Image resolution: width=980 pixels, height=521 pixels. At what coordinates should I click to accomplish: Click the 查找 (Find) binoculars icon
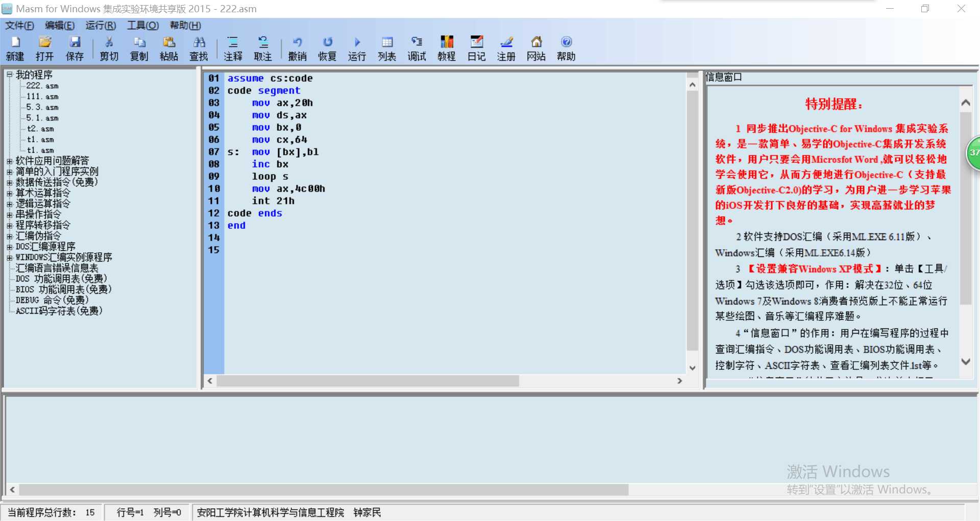(x=199, y=42)
